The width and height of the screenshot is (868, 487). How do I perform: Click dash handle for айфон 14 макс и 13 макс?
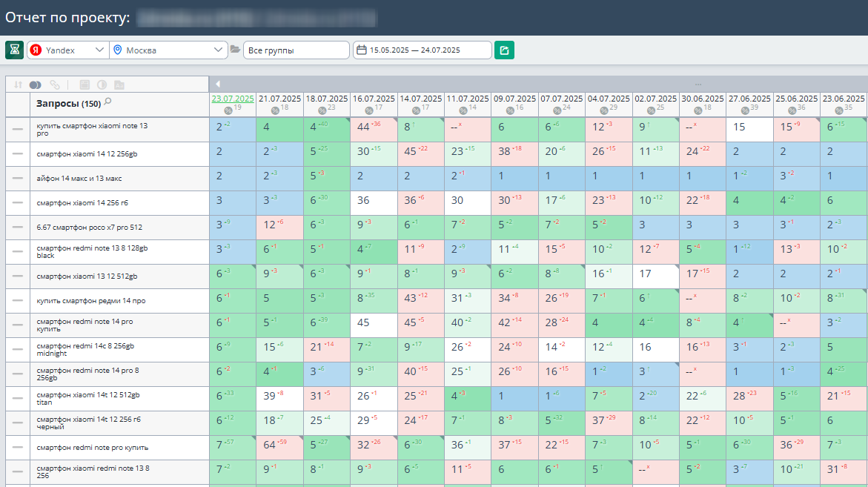pyautogui.click(x=18, y=178)
